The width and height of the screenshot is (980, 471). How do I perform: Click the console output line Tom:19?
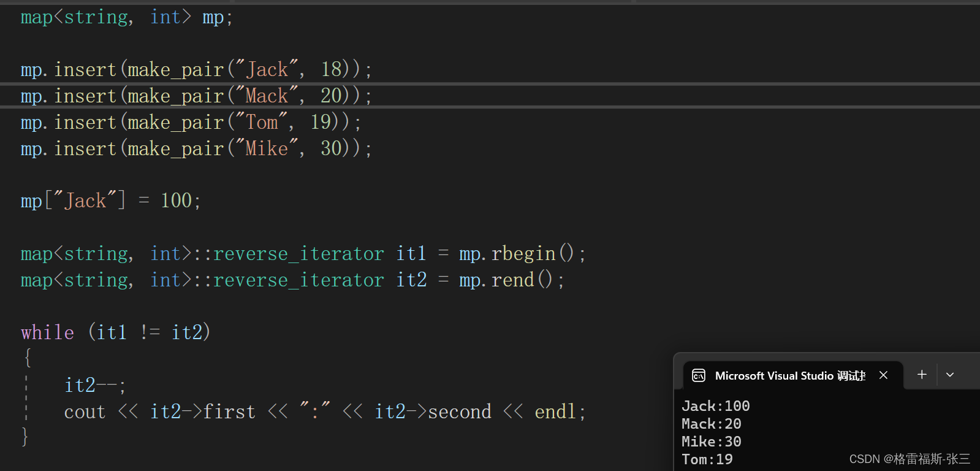(707, 459)
